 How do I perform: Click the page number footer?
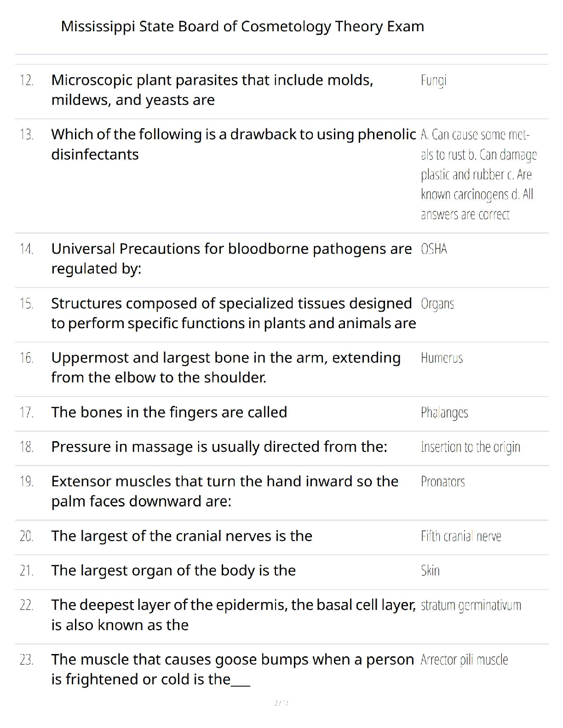[281, 703]
